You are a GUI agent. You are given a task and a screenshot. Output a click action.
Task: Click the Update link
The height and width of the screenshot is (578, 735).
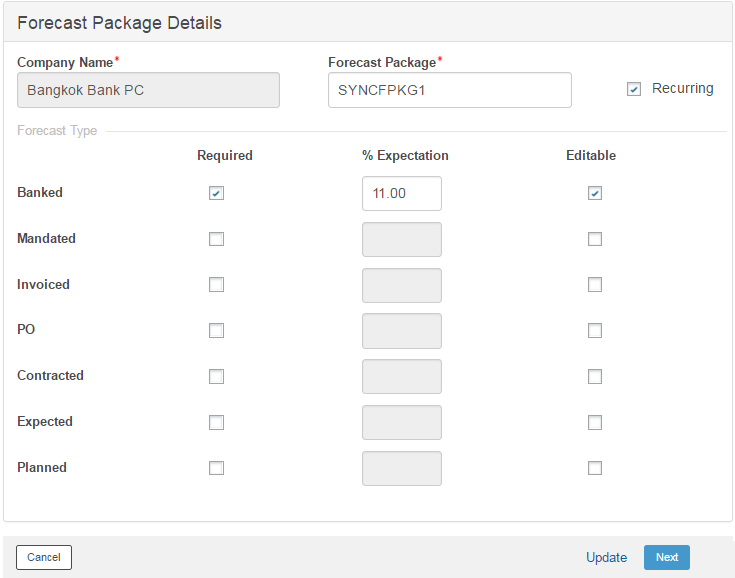click(606, 558)
